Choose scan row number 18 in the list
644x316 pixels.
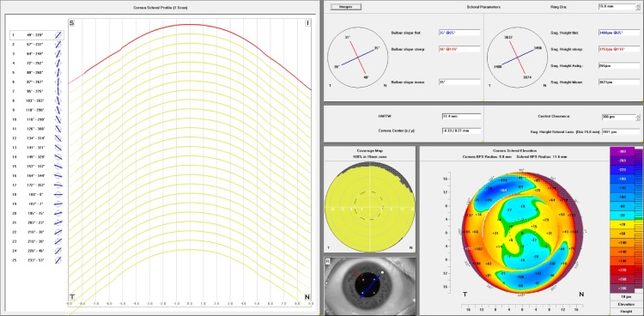[x=37, y=194]
